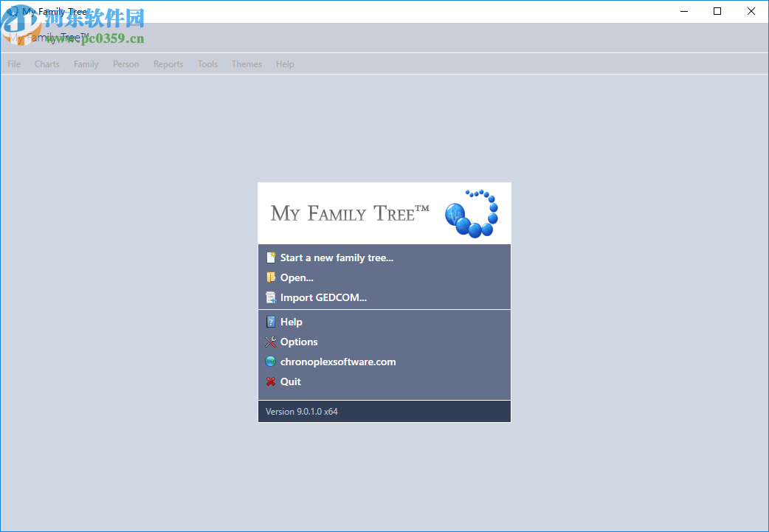This screenshot has height=532, width=769.
Task: Open the Themes menu
Action: coord(246,64)
